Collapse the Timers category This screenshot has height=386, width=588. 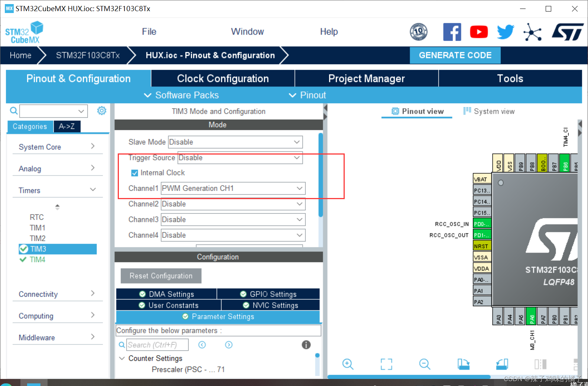click(x=58, y=190)
